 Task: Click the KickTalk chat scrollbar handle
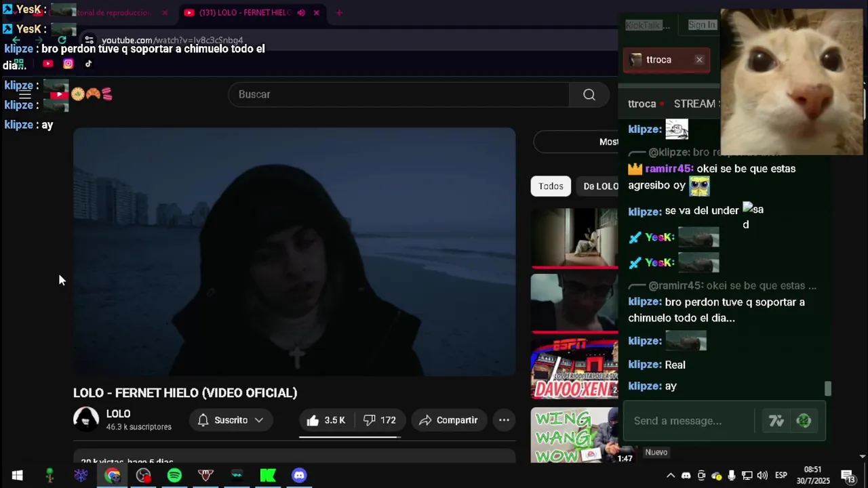[x=827, y=388]
